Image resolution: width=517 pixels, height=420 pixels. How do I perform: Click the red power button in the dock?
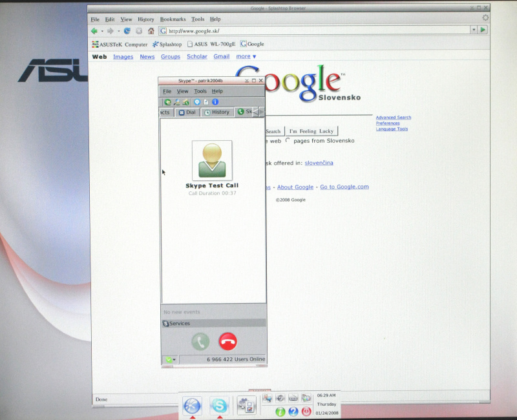(x=306, y=412)
